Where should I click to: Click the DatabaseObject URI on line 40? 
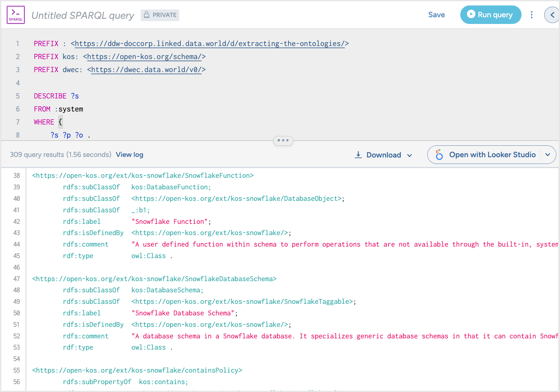[236, 199]
